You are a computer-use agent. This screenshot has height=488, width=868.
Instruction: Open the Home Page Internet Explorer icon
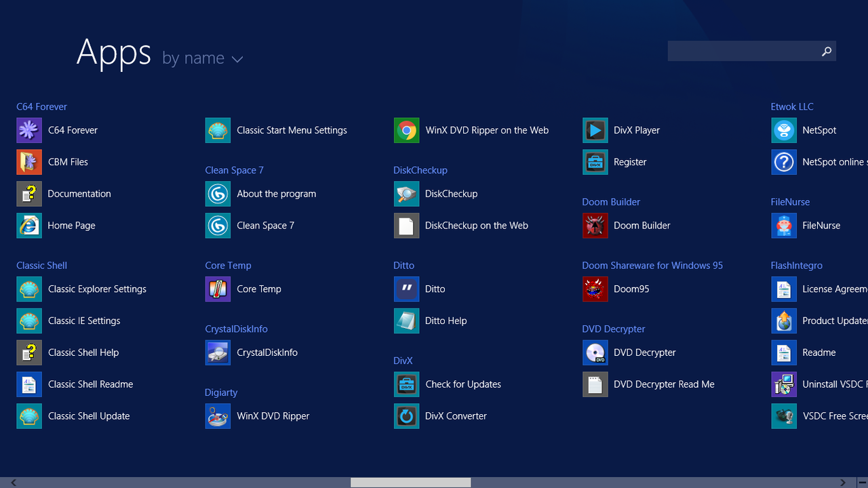pos(29,226)
